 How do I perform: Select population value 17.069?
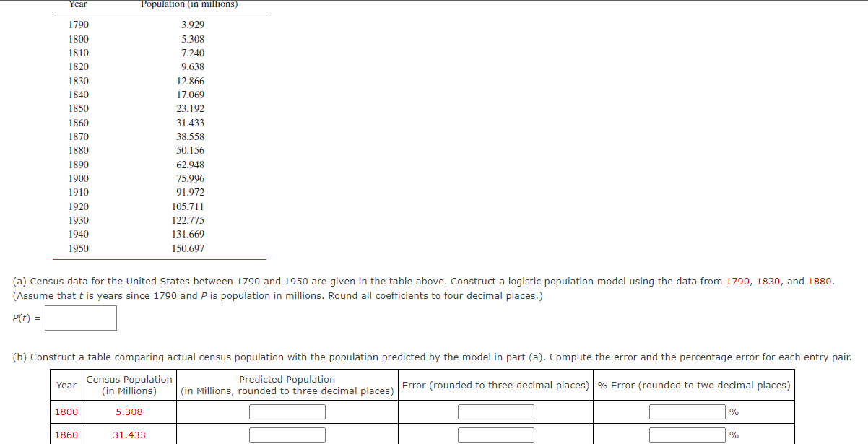191,95
